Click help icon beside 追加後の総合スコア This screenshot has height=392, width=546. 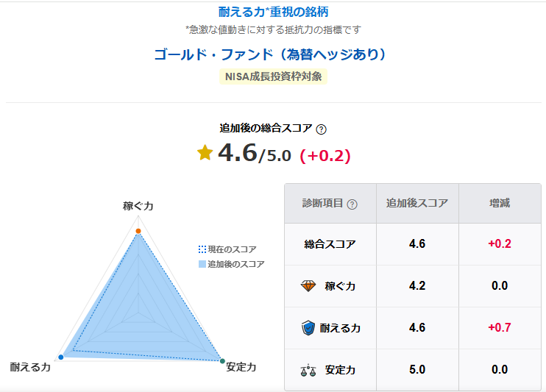321,129
